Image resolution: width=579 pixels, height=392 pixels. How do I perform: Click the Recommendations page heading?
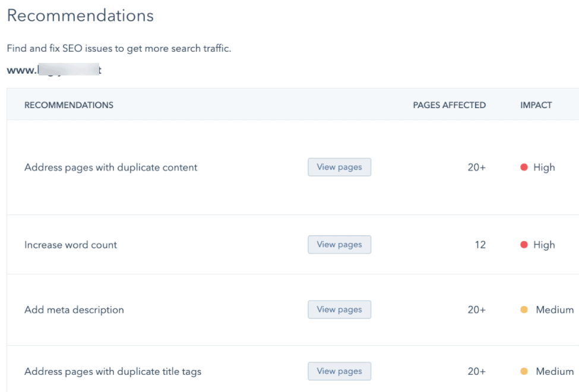pos(80,16)
